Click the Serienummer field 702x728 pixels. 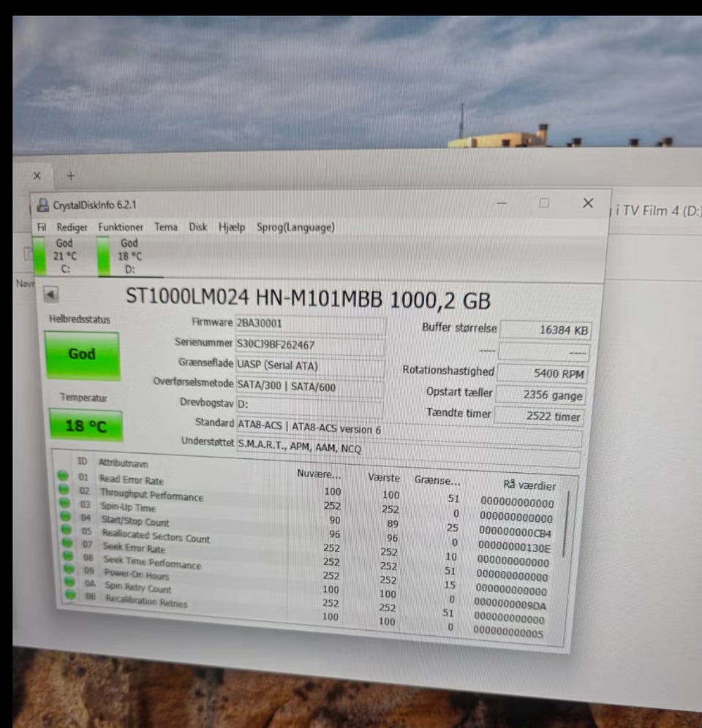pos(310,345)
